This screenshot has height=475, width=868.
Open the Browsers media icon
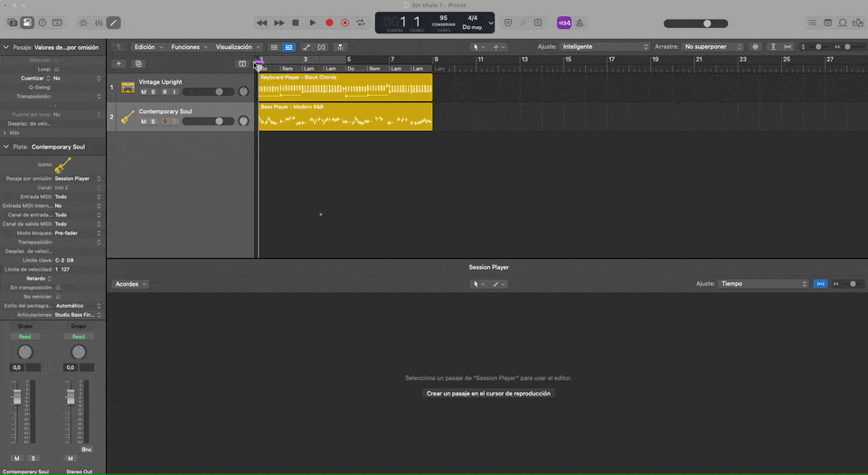[x=857, y=23]
